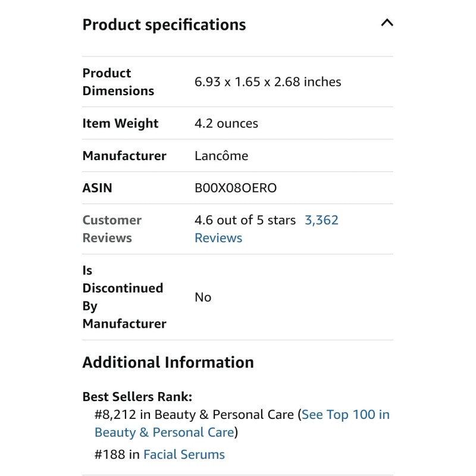Select the No value for discontinued status

click(203, 297)
